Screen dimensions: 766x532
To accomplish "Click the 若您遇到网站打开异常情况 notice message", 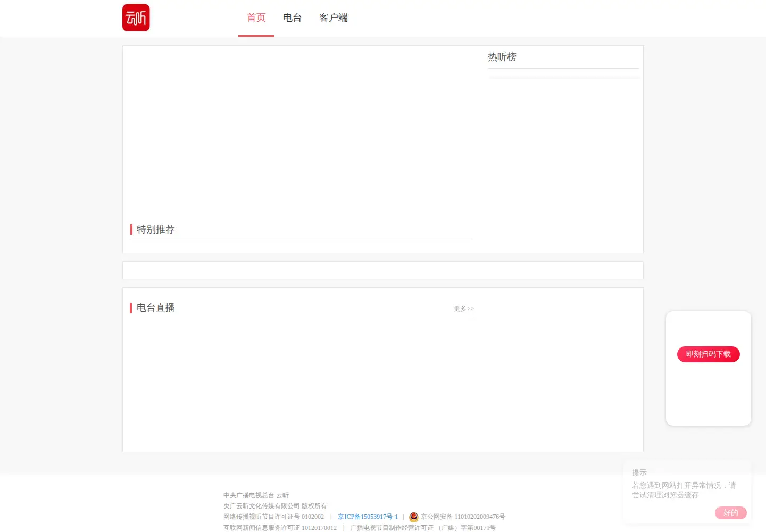I will tap(684, 490).
